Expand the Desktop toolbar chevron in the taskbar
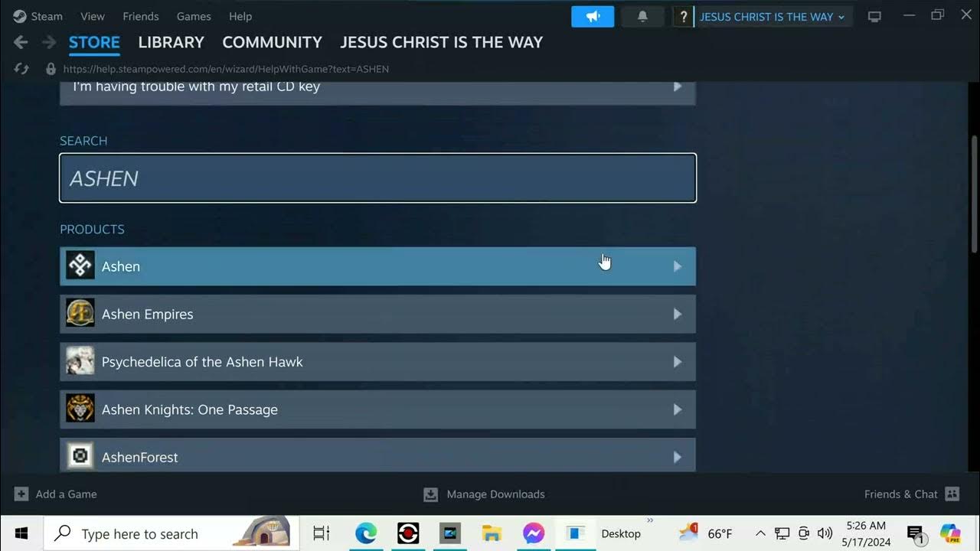Viewport: 980px width, 551px height. [650, 521]
